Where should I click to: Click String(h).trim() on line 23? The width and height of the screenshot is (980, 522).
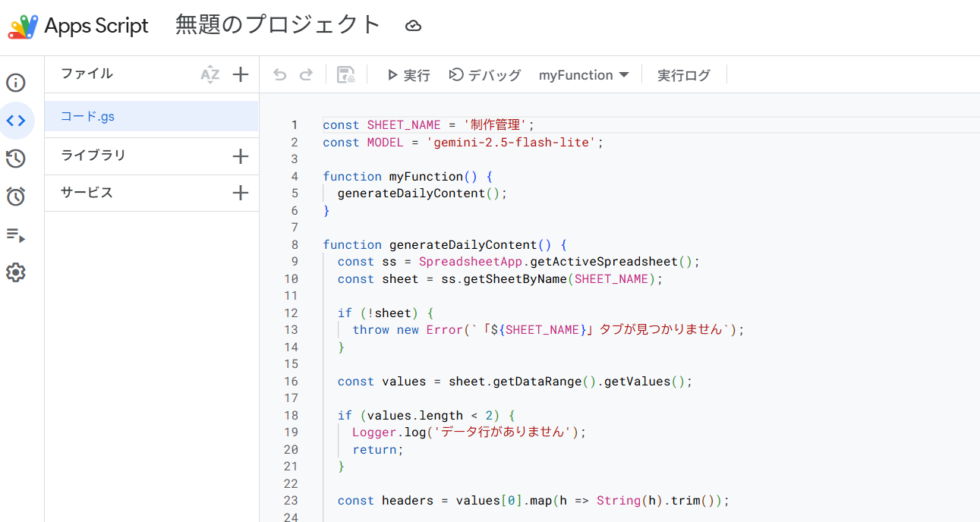pos(655,501)
